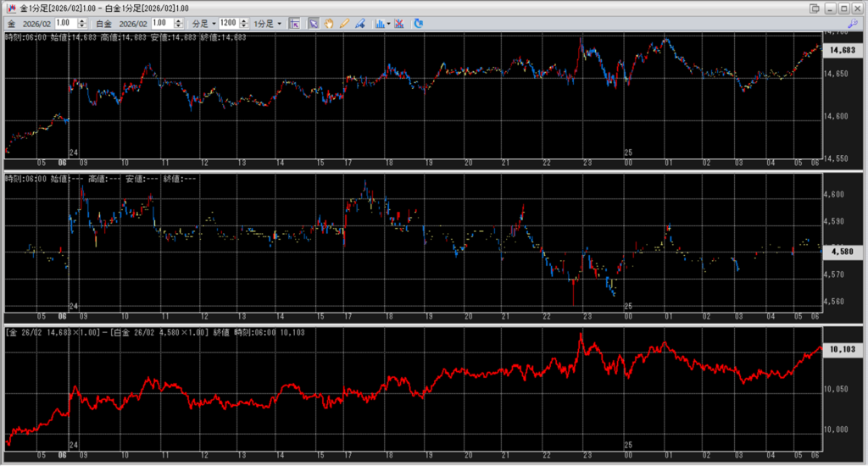Pick the blue edit-line pen tool

click(359, 23)
